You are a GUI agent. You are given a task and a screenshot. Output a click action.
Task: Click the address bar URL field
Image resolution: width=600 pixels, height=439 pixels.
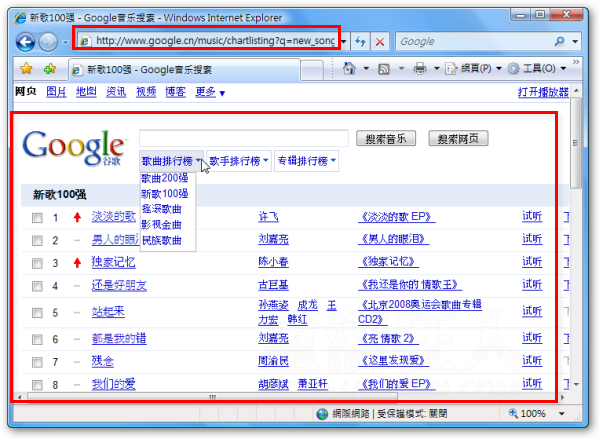[209, 41]
